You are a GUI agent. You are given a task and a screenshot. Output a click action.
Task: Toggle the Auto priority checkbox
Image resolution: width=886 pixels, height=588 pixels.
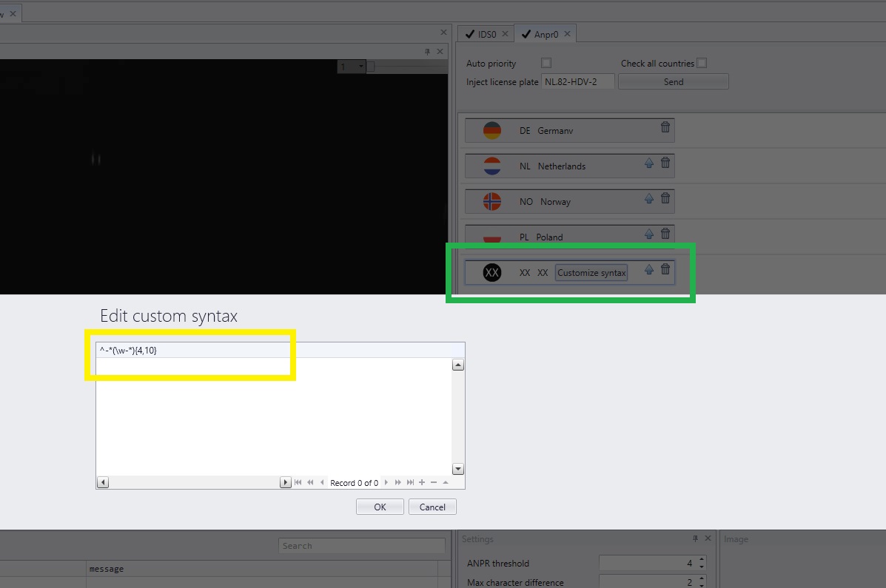[x=546, y=64]
